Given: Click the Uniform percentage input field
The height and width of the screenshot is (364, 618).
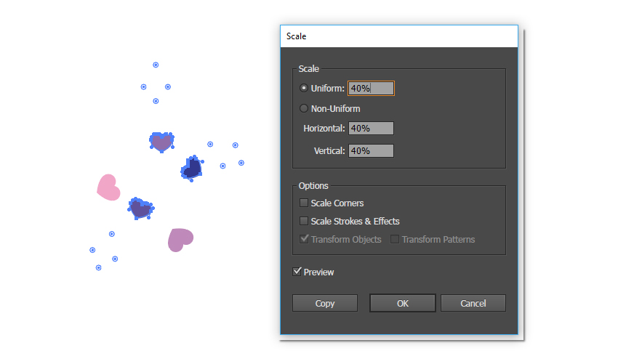Looking at the screenshot, I should pos(371,88).
